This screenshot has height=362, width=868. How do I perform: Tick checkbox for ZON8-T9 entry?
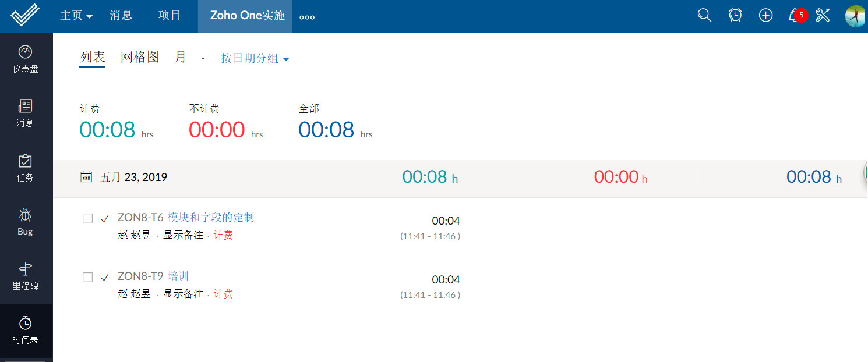87,278
